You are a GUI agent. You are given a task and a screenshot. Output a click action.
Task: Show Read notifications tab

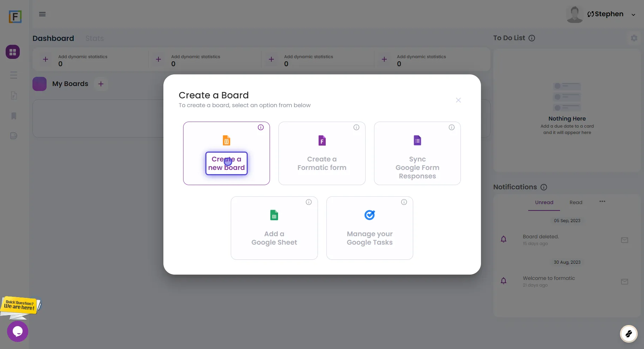pos(576,203)
